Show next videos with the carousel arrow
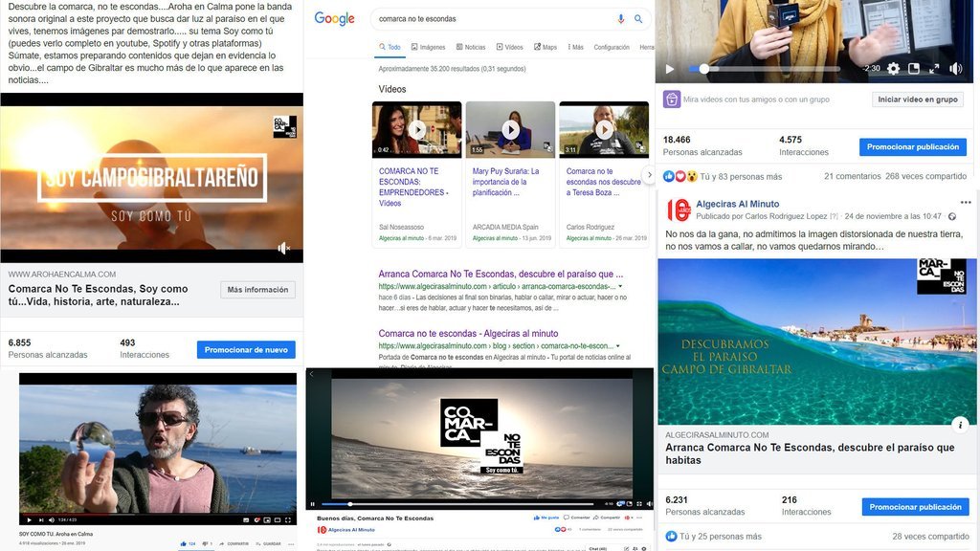980x551 pixels. pyautogui.click(x=649, y=175)
